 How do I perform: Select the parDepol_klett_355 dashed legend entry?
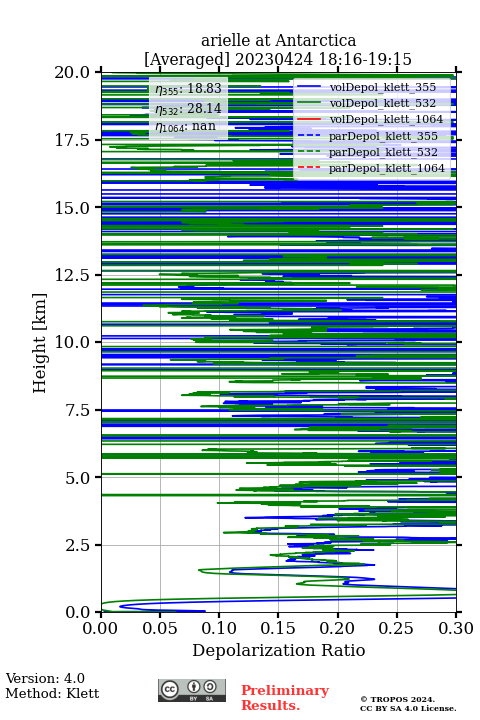367,136
